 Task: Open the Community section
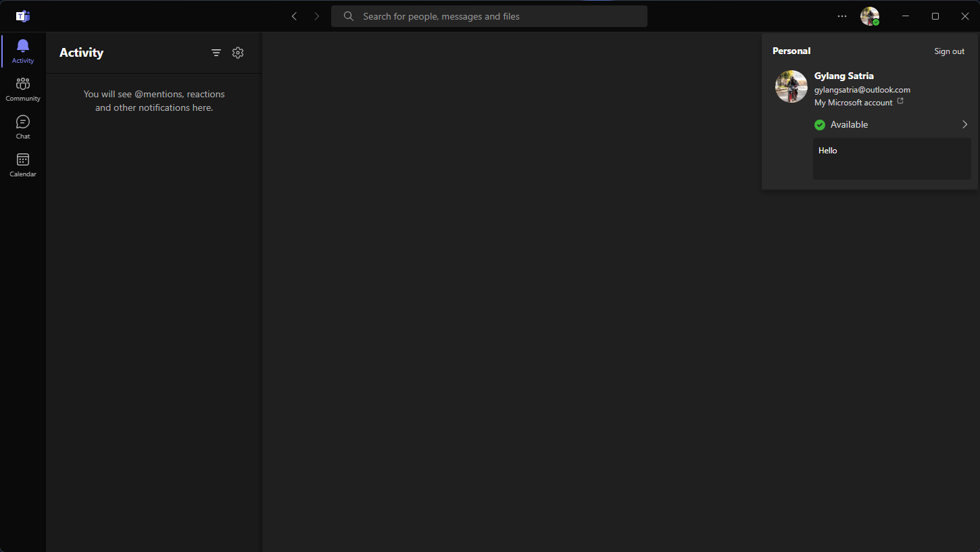pyautogui.click(x=23, y=89)
